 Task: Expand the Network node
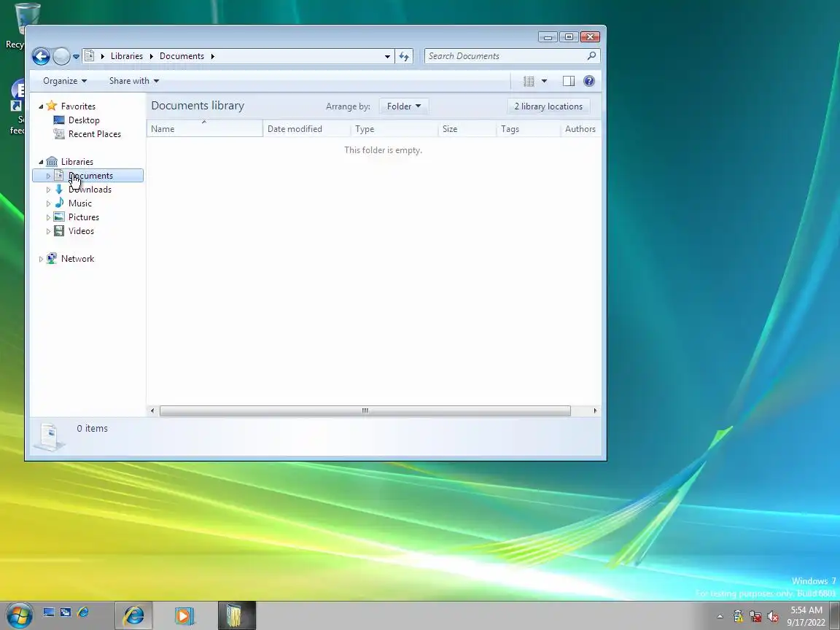41,260
